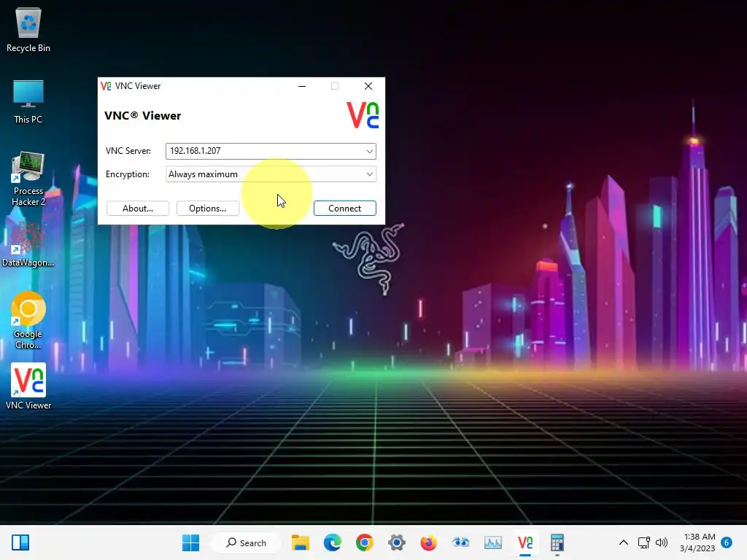Open Calculator from the taskbar
Viewport: 747px width, 560px height.
[x=557, y=542]
